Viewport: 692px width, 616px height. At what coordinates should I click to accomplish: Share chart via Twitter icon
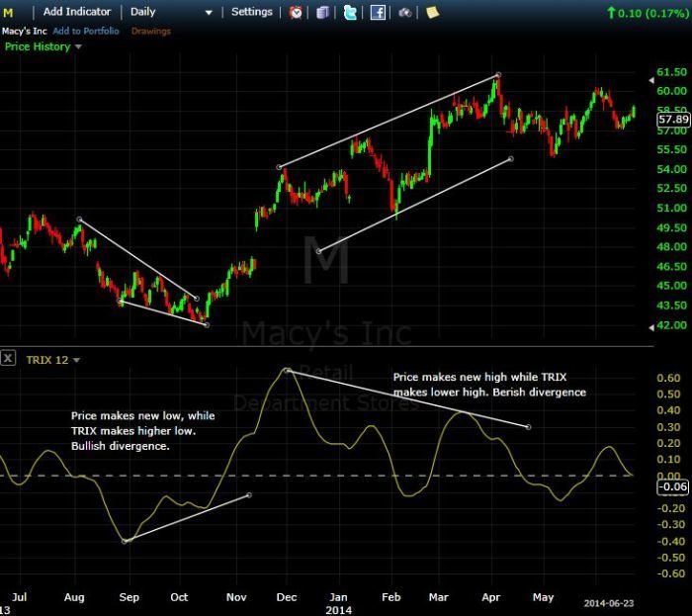(x=350, y=12)
